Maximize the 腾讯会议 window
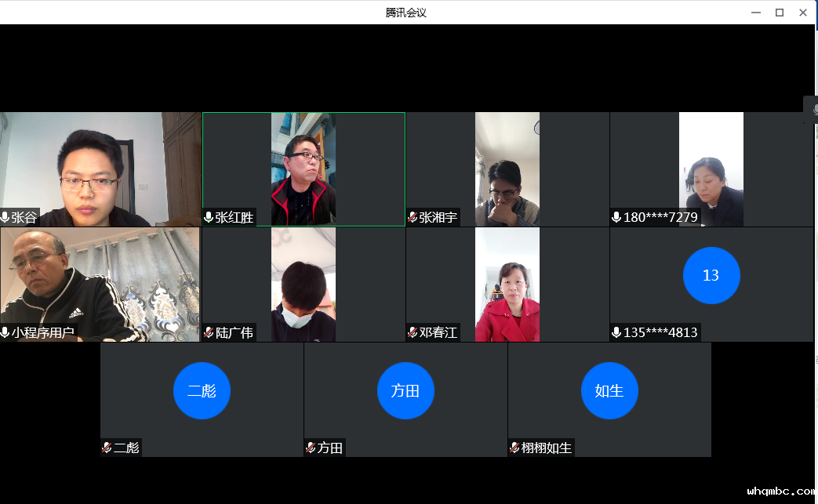This screenshot has width=818, height=504. tap(780, 12)
